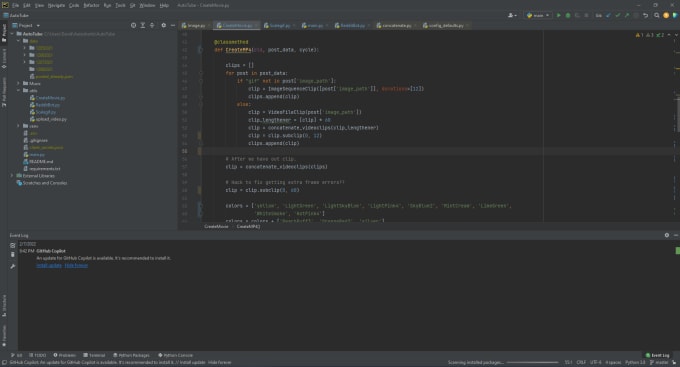Expand the Music folder
Viewport: 680px width, 367px height.
pos(19,83)
